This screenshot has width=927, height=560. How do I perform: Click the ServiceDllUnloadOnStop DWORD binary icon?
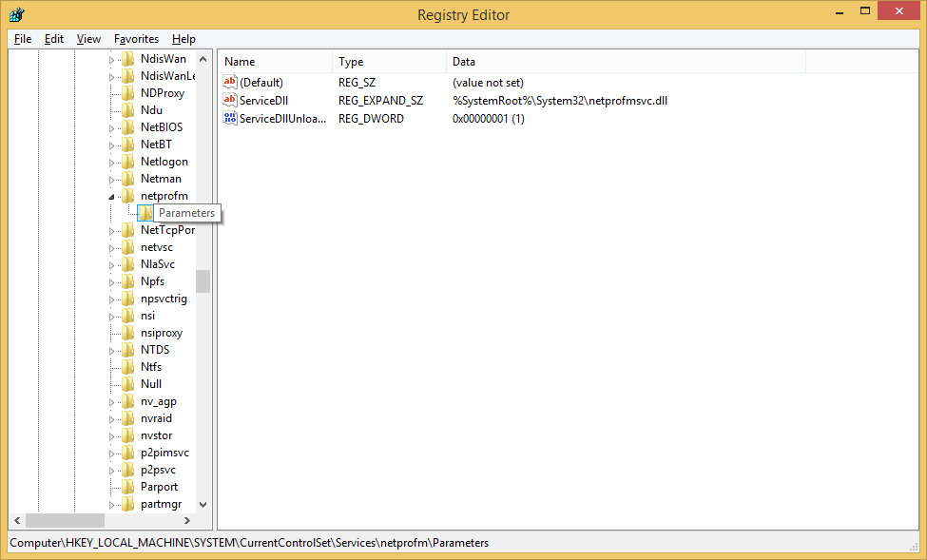pos(229,119)
